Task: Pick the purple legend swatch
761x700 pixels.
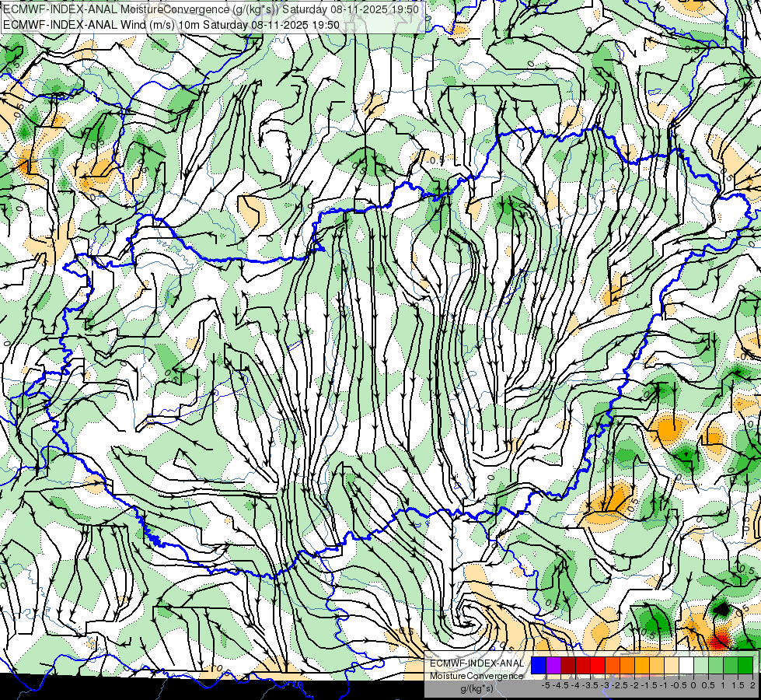Action: coord(553,666)
